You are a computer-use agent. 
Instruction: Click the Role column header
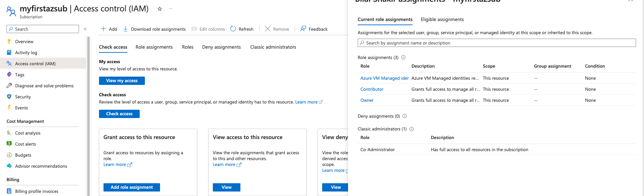coord(365,66)
